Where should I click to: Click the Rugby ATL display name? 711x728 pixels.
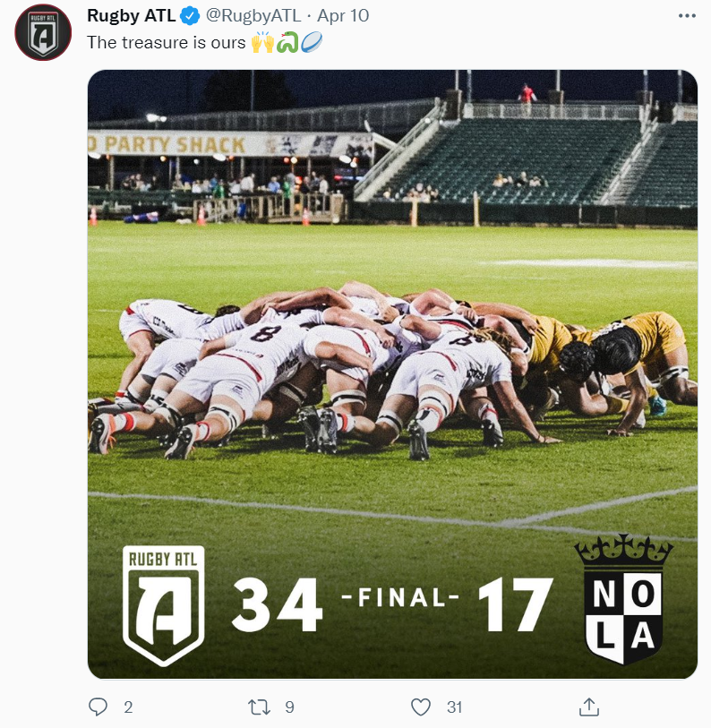(132, 16)
